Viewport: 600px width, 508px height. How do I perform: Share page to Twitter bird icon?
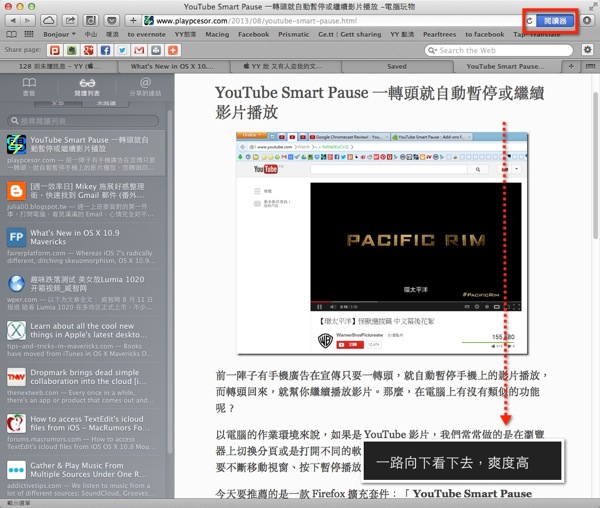pos(122,50)
